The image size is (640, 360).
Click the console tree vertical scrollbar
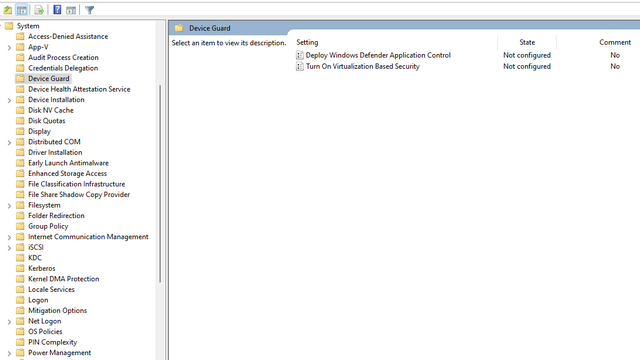coord(160,184)
